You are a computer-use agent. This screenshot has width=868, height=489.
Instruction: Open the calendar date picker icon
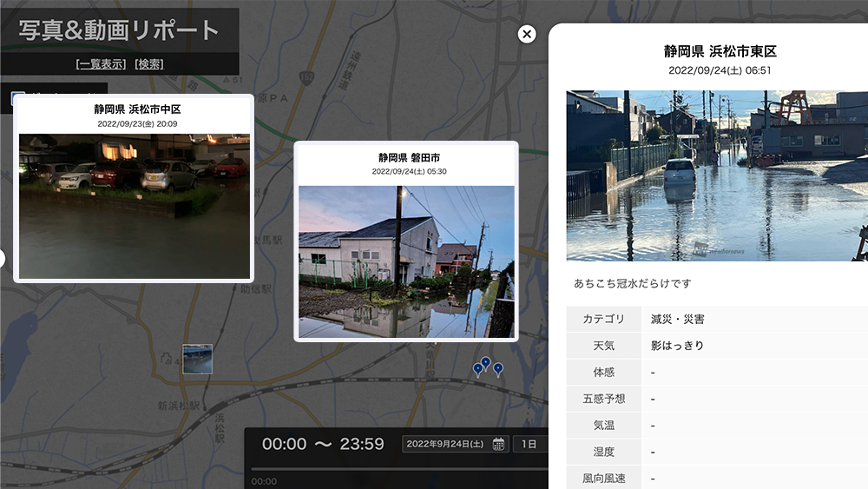click(x=499, y=444)
